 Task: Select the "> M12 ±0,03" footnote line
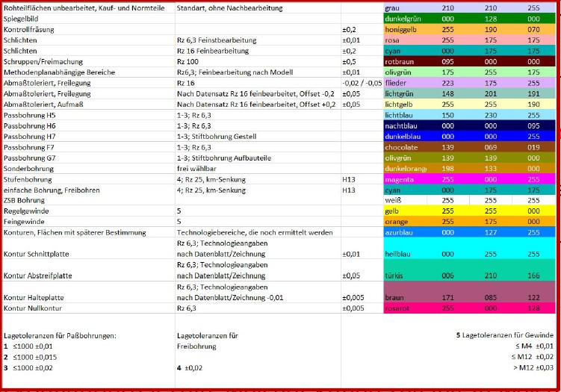[x=533, y=367]
